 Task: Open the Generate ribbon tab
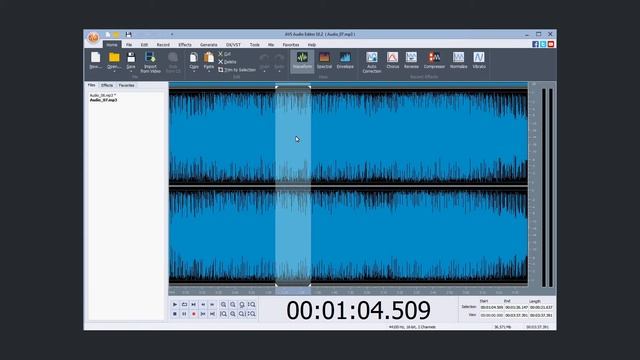(x=209, y=44)
